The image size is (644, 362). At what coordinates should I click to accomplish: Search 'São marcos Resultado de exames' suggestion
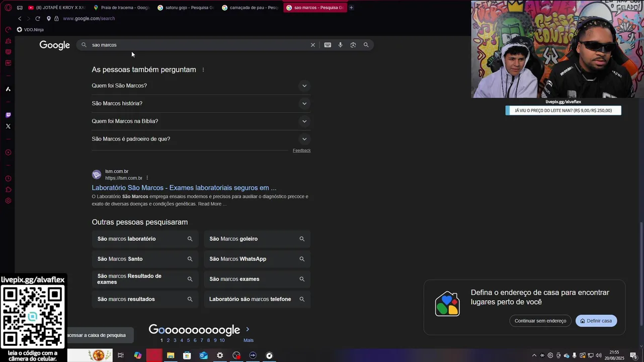click(x=145, y=279)
